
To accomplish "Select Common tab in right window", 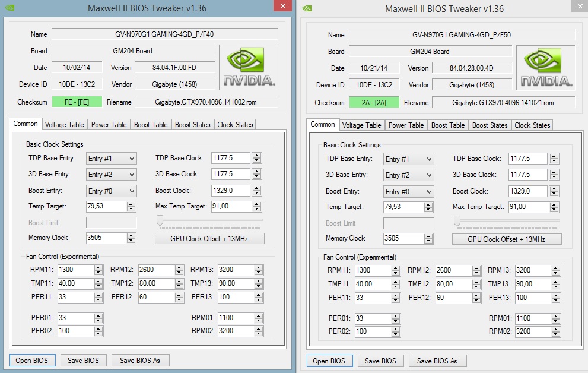I will coord(323,125).
